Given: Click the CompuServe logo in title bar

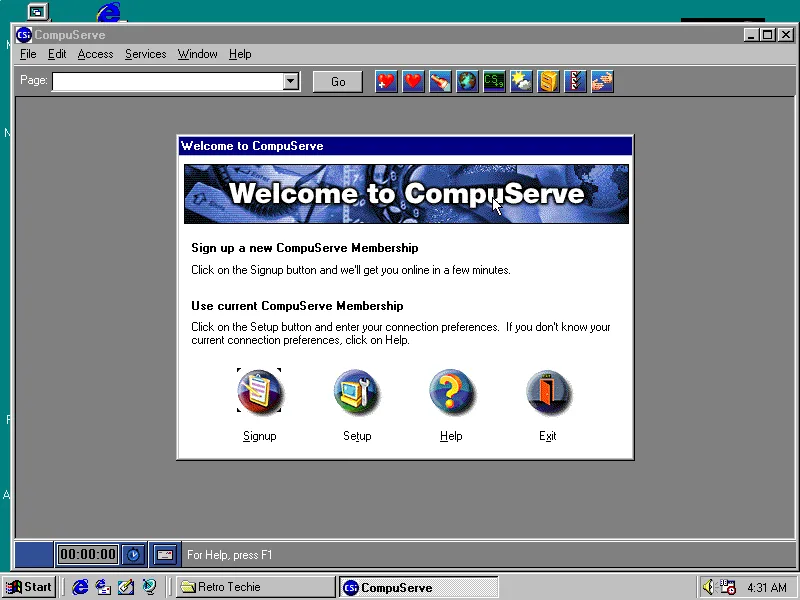Looking at the screenshot, I should click(24, 35).
